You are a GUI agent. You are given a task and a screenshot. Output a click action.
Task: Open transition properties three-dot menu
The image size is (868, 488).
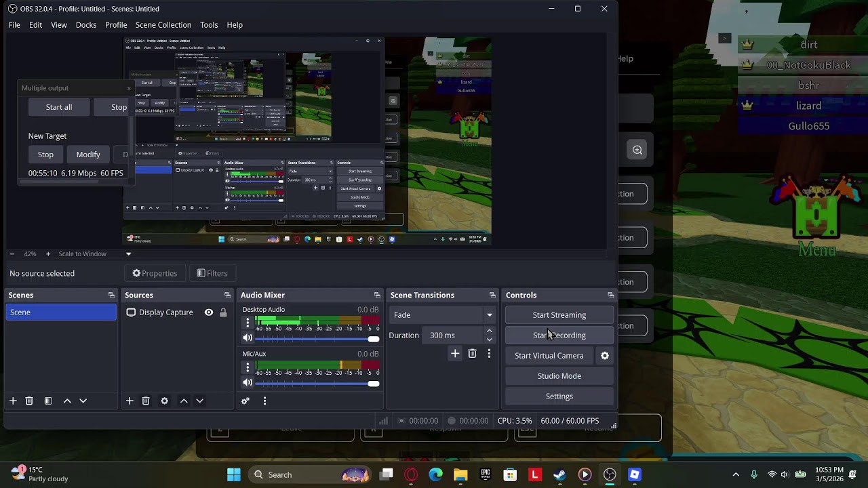(489, 353)
